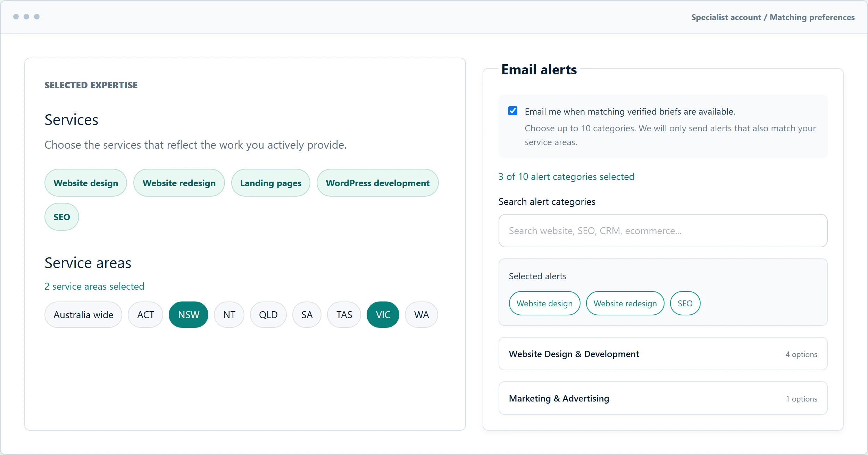Select the NT service area chip
The width and height of the screenshot is (868, 455).
click(229, 315)
